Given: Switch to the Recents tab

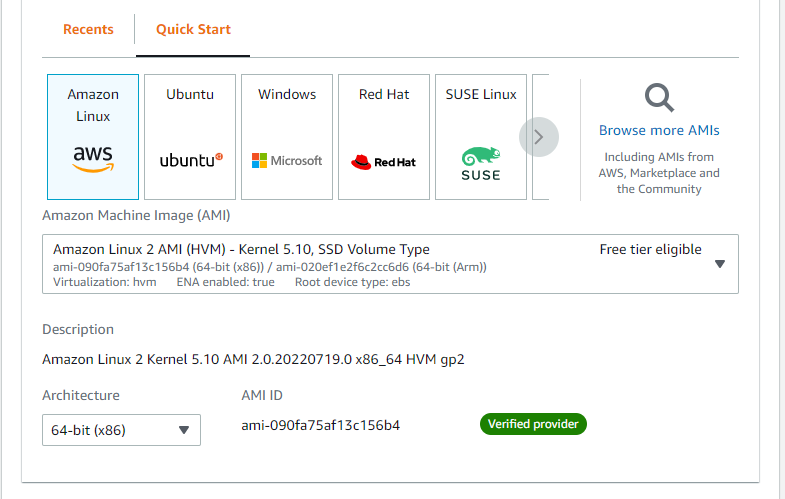Looking at the screenshot, I should pos(88,29).
